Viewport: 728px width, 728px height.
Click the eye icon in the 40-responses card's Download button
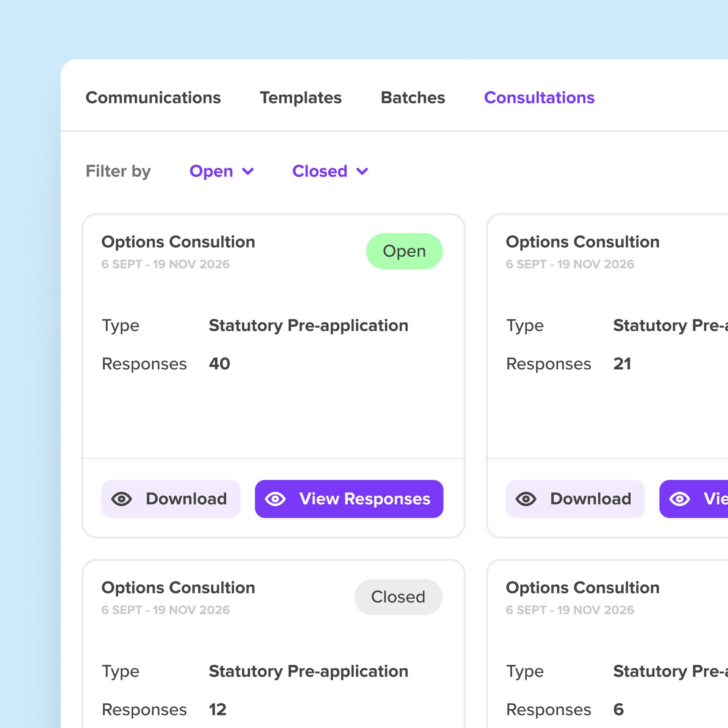(121, 499)
